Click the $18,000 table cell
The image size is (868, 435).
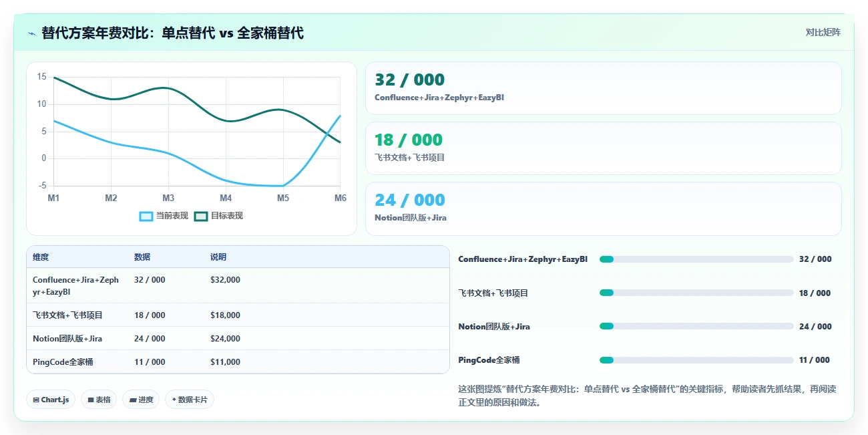point(225,315)
